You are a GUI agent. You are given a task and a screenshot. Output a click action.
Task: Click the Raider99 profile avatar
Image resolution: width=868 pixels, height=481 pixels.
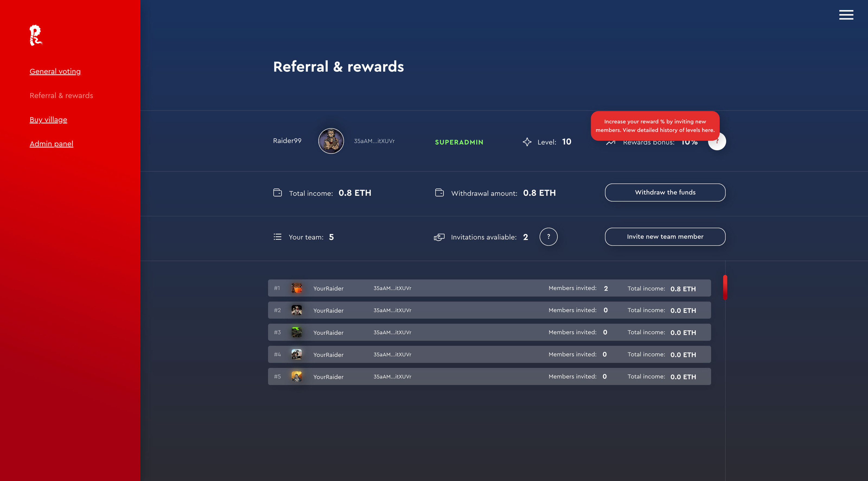coord(331,141)
